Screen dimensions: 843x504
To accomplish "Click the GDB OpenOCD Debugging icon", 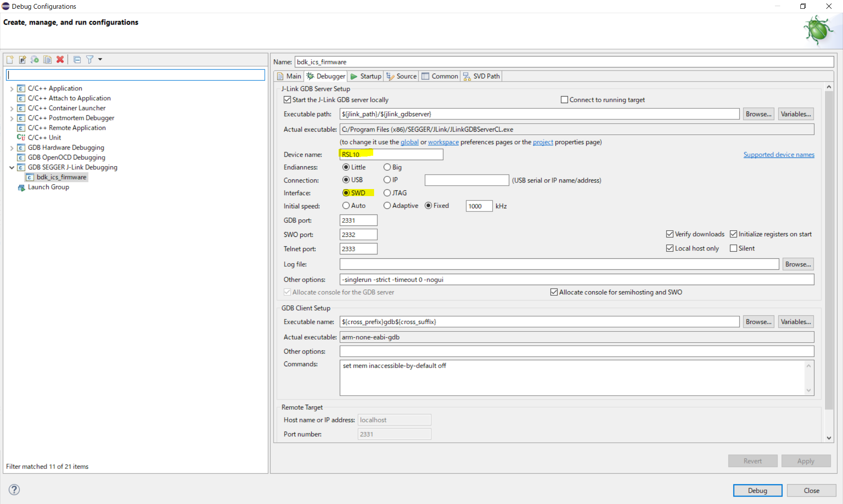I will pos(21,157).
